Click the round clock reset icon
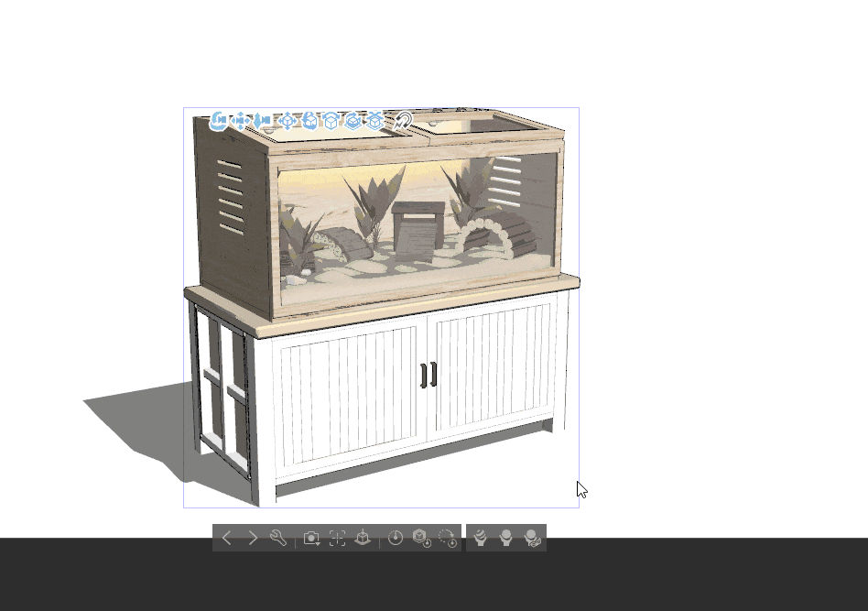 (396, 539)
